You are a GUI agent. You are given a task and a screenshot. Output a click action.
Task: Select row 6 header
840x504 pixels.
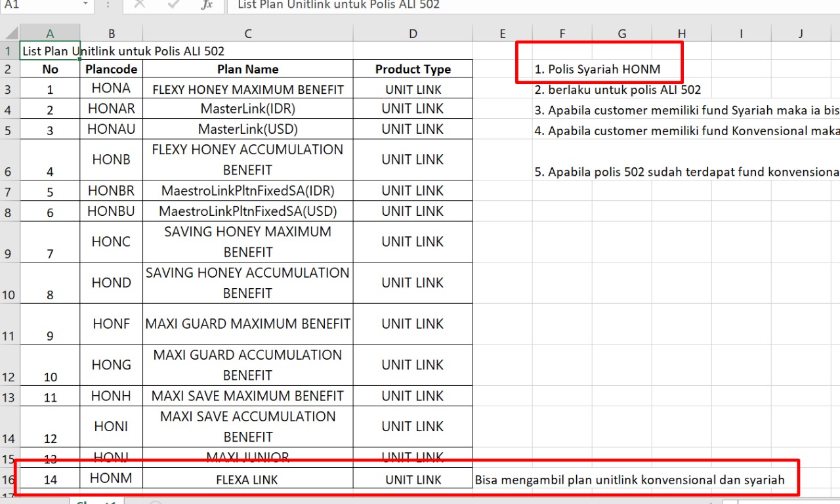pyautogui.click(x=9, y=159)
